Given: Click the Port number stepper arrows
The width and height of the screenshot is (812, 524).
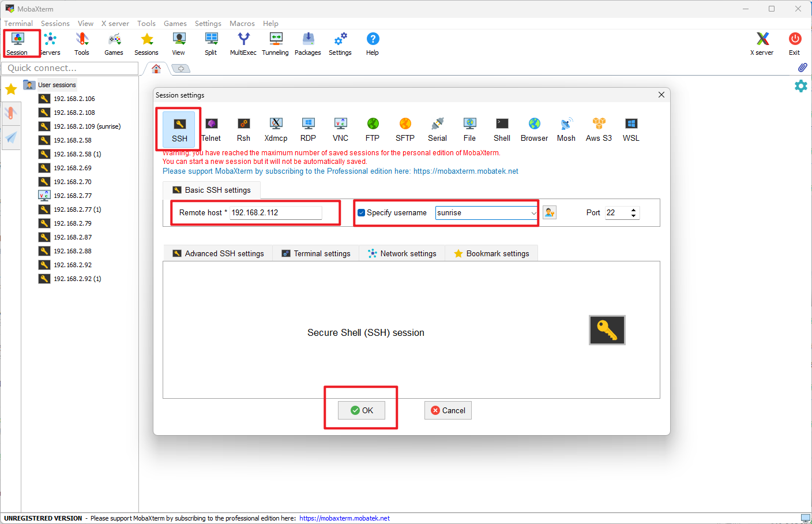Looking at the screenshot, I should (633, 213).
